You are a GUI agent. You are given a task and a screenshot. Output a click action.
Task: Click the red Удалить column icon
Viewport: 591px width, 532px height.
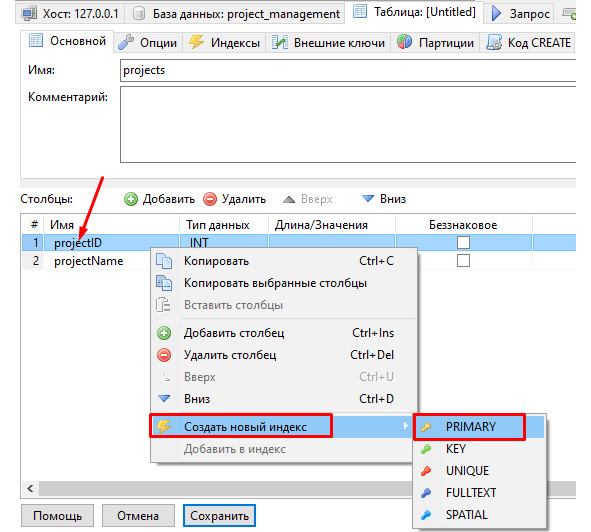pos(210,199)
